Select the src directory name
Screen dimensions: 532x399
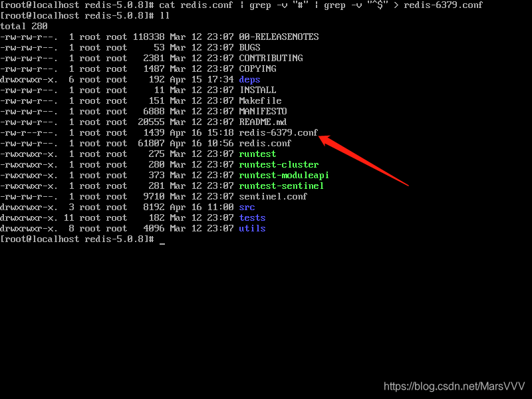point(247,207)
